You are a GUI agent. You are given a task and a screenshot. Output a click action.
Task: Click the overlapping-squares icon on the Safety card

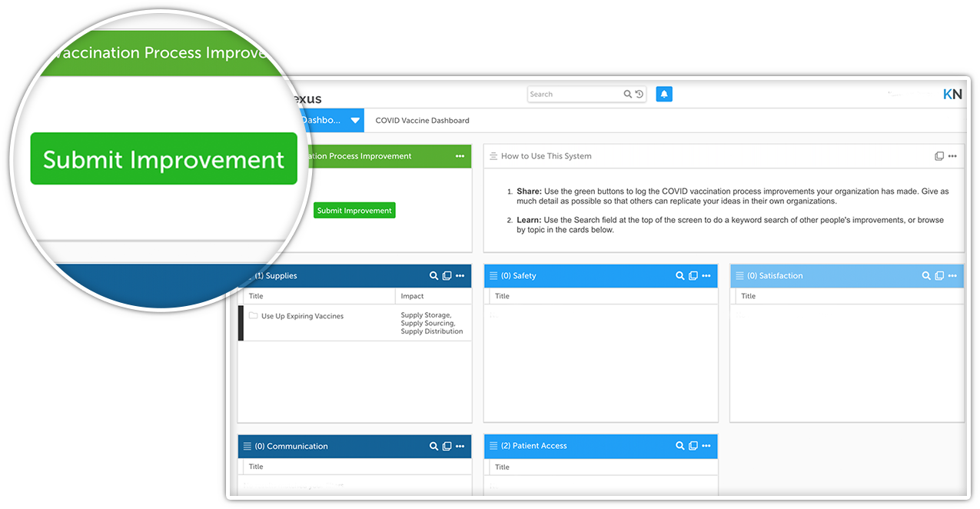point(693,276)
